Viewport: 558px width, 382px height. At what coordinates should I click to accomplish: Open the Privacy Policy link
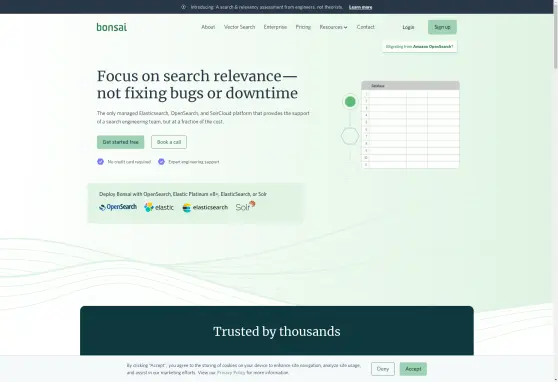click(x=231, y=373)
